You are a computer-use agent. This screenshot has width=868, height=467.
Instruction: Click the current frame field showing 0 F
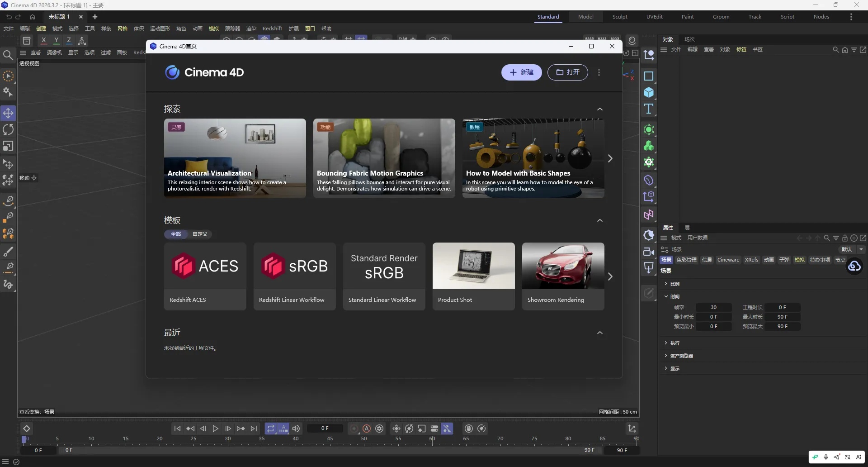click(x=325, y=428)
